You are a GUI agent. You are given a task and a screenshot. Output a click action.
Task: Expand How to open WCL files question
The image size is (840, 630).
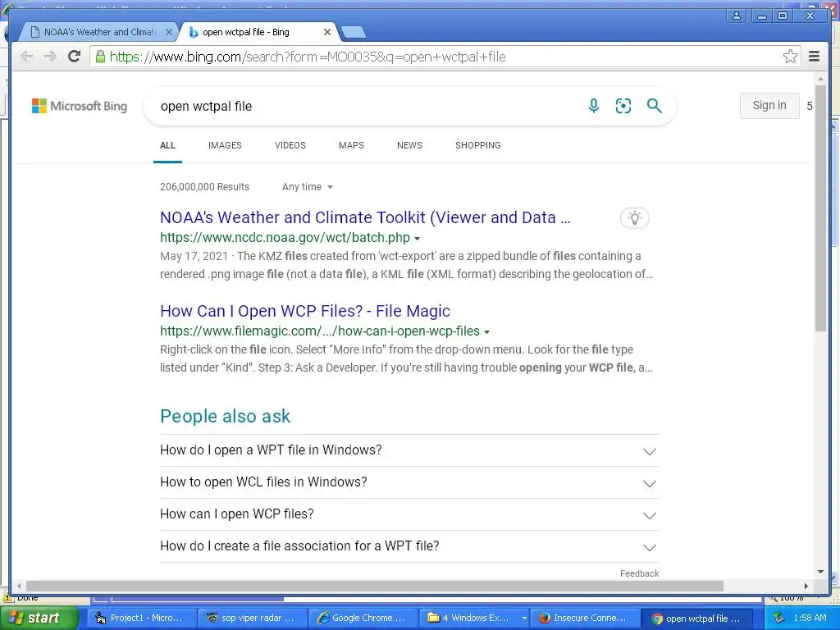point(409,482)
